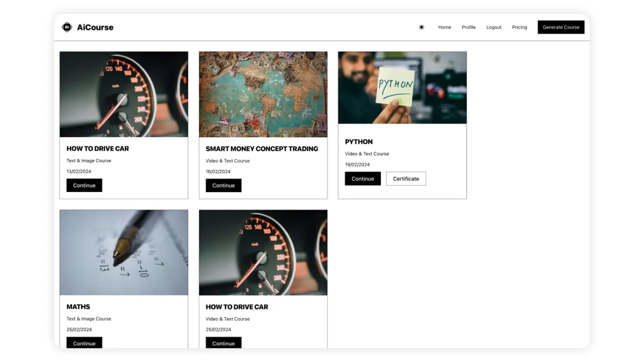Continue the Smart Money Concept Trading course
Image resolution: width=644 pixels, height=362 pixels.
pos(223,186)
